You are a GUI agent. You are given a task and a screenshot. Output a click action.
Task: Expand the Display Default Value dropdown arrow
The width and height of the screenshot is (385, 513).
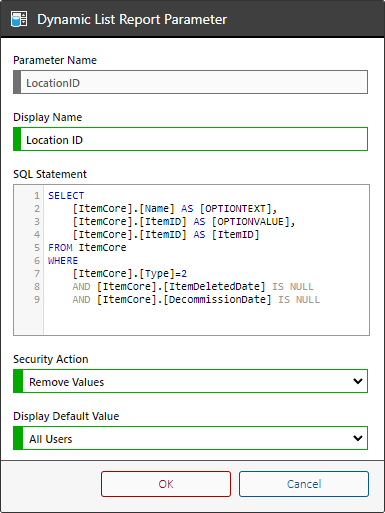[x=358, y=438]
